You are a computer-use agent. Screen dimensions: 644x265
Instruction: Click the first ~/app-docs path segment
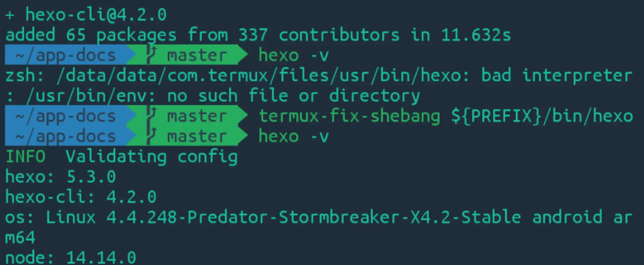[66, 56]
